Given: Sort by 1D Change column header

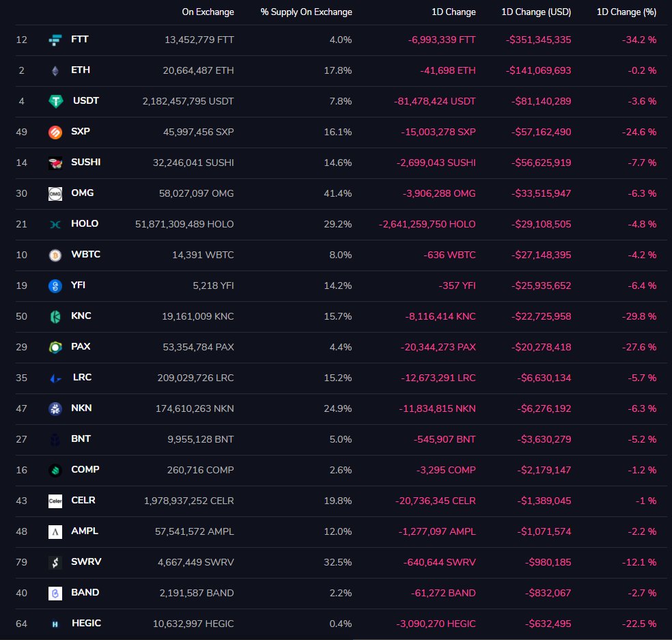Looking at the screenshot, I should pyautogui.click(x=453, y=12).
